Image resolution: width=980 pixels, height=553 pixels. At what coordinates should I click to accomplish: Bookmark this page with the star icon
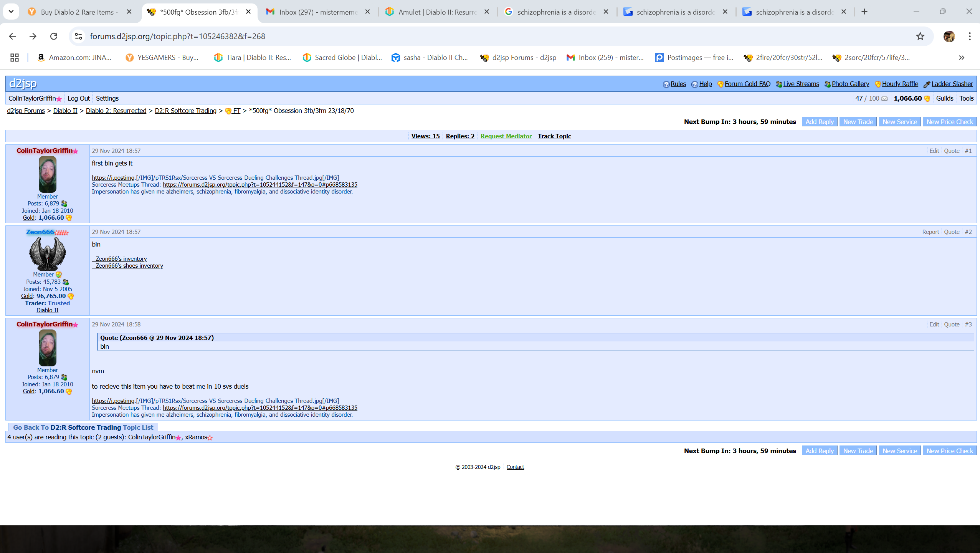click(920, 36)
